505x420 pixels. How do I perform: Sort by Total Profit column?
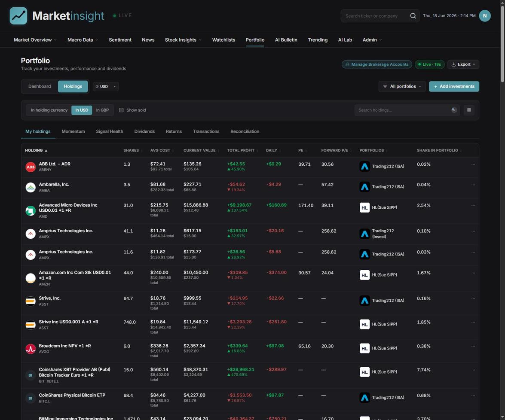242,150
